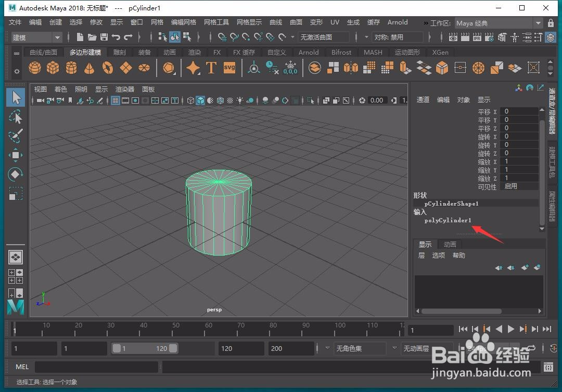562x392 pixels.
Task: Open the shelf options gear menu
Action: click(17, 71)
